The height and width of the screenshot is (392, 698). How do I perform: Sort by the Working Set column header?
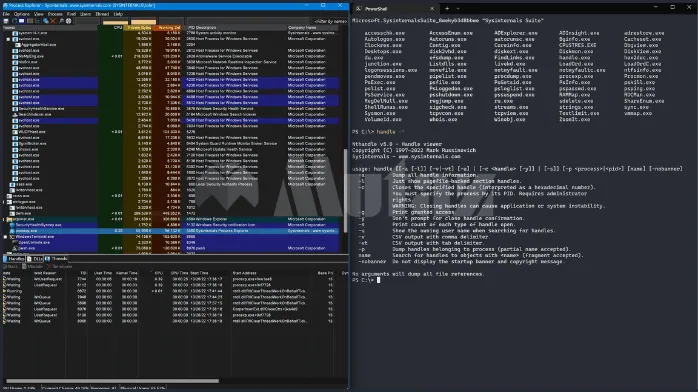click(167, 28)
